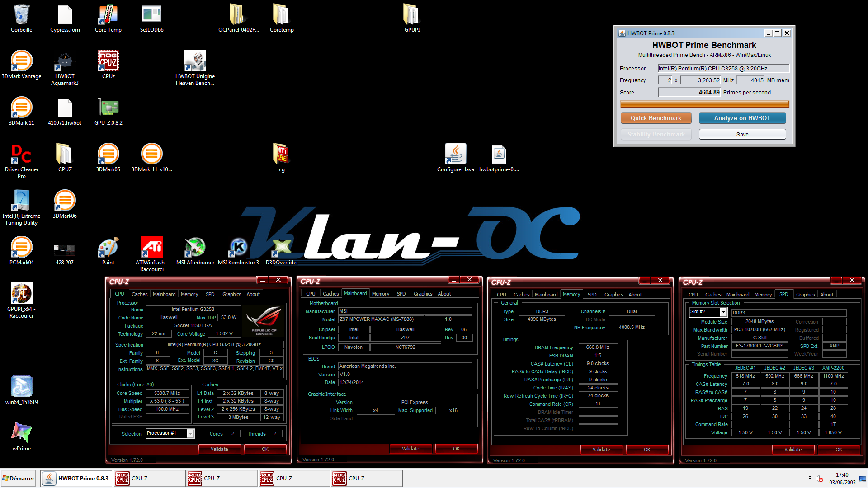Click Quick Benchmark in HWBOT Prime
The height and width of the screenshot is (488, 868).
(656, 118)
